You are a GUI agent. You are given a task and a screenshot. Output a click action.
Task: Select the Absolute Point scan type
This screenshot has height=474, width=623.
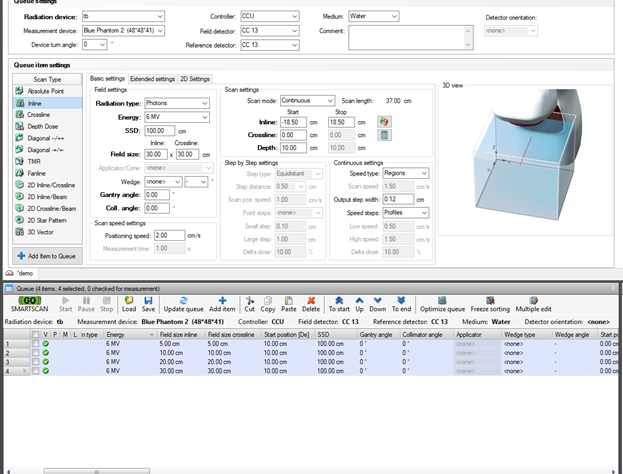[47, 91]
